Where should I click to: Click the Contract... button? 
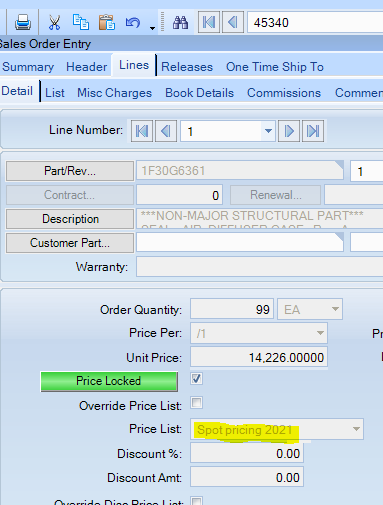70,195
